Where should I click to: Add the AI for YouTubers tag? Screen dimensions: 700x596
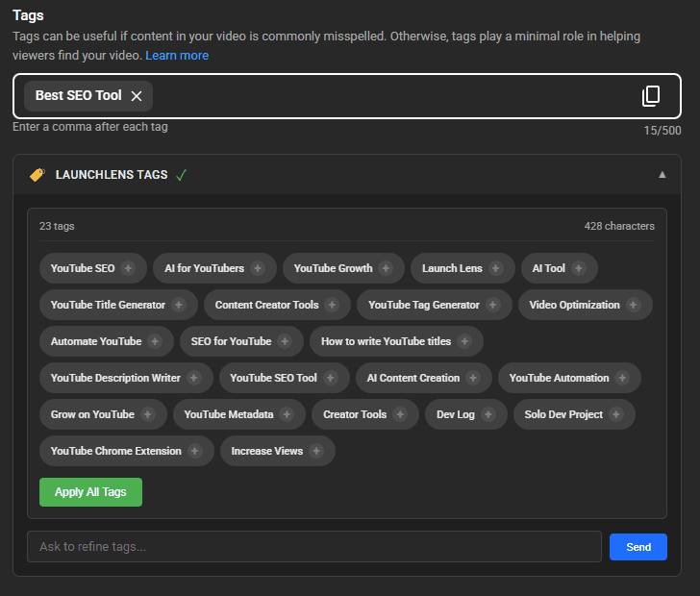pyautogui.click(x=258, y=268)
